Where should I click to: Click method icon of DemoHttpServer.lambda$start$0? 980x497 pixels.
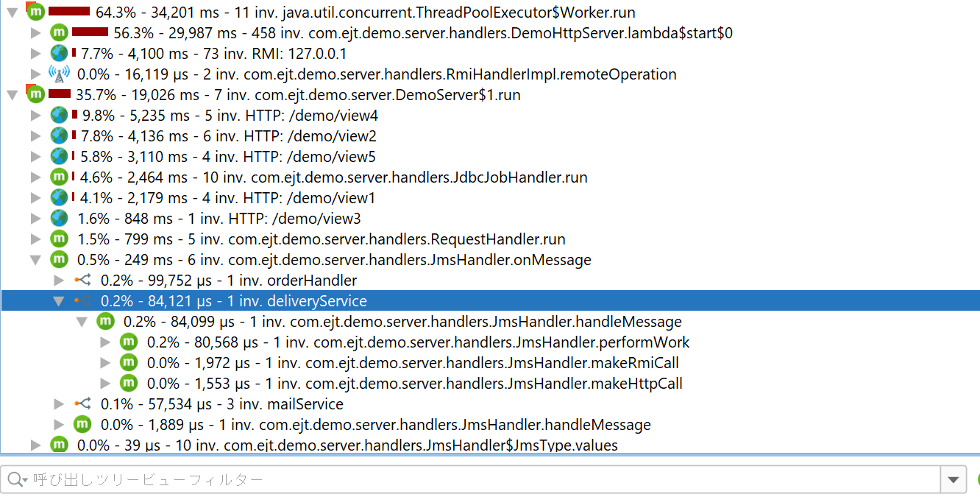59,33
